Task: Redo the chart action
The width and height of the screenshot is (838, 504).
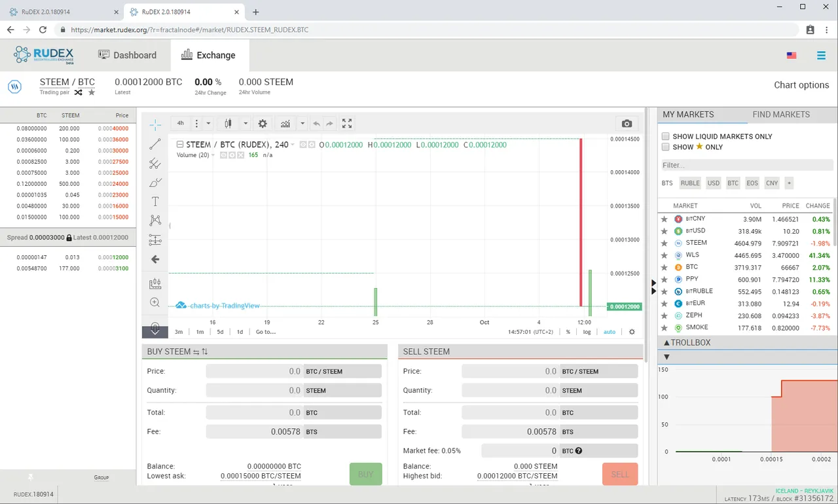Action: pos(330,123)
